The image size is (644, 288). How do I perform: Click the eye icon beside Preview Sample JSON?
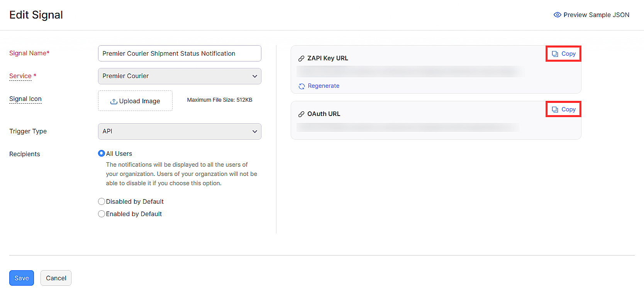pos(557,15)
